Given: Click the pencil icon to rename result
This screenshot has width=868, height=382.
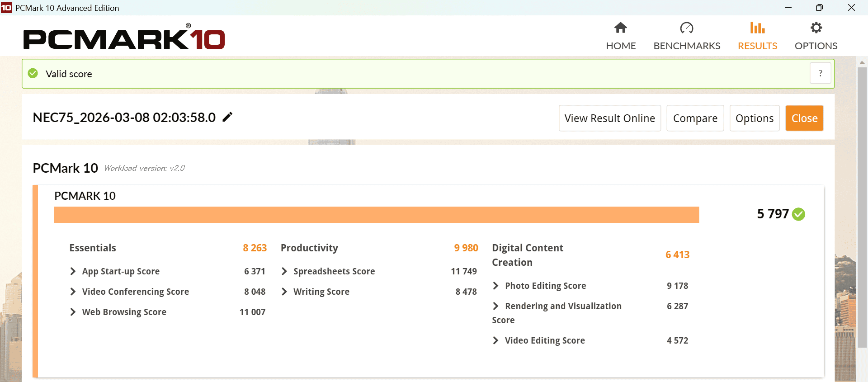Looking at the screenshot, I should click(x=227, y=117).
